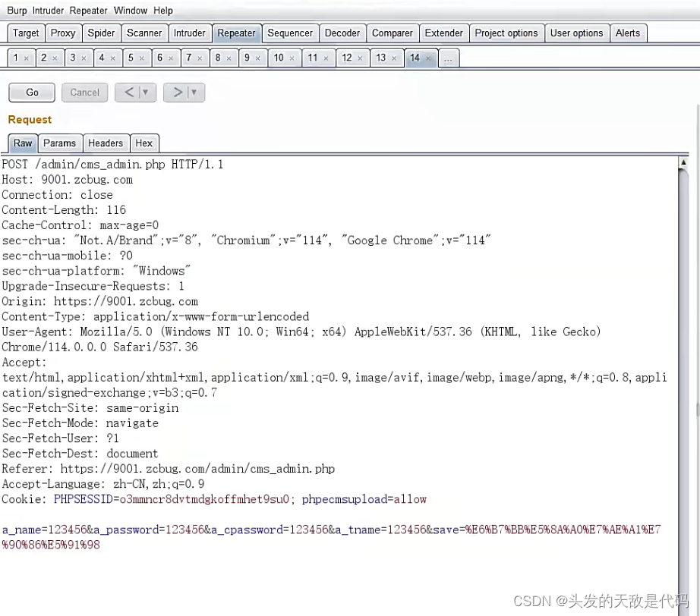
Task: Close Repeater tab 7
Action: click(x=200, y=58)
